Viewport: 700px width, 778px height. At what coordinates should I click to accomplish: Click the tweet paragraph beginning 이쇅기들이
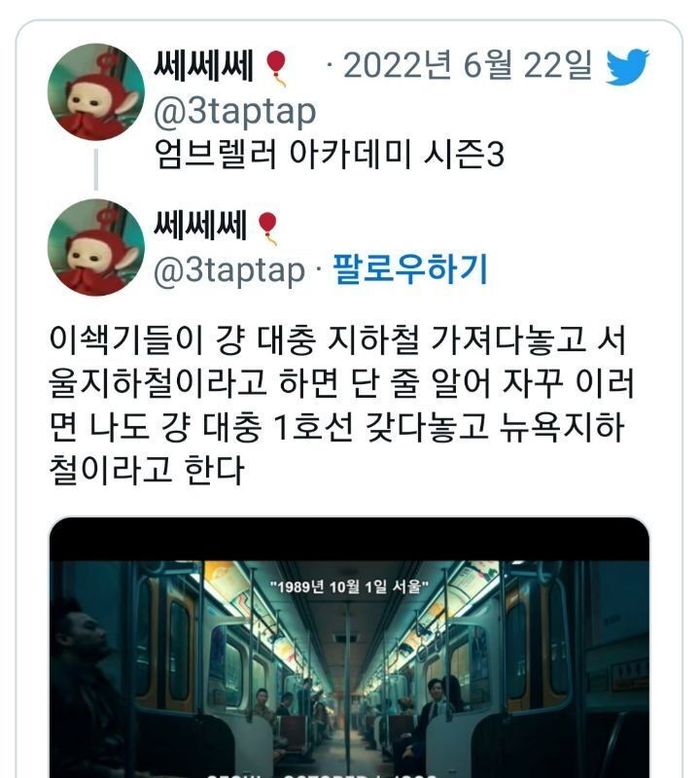coord(341,405)
